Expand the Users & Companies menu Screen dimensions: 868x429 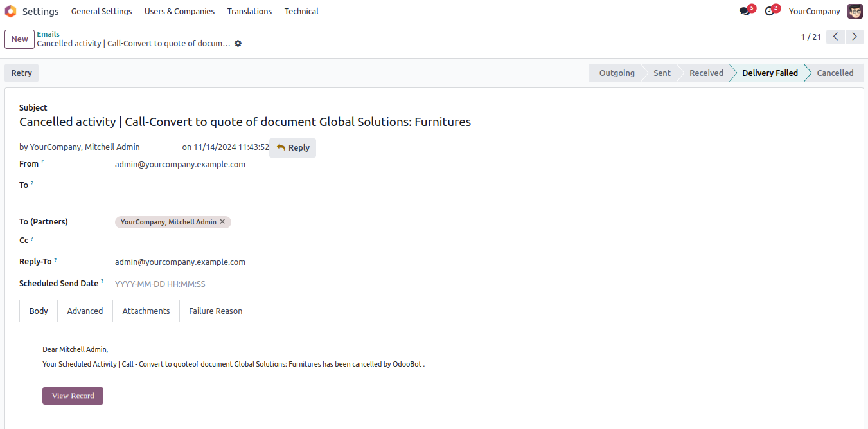coord(179,11)
